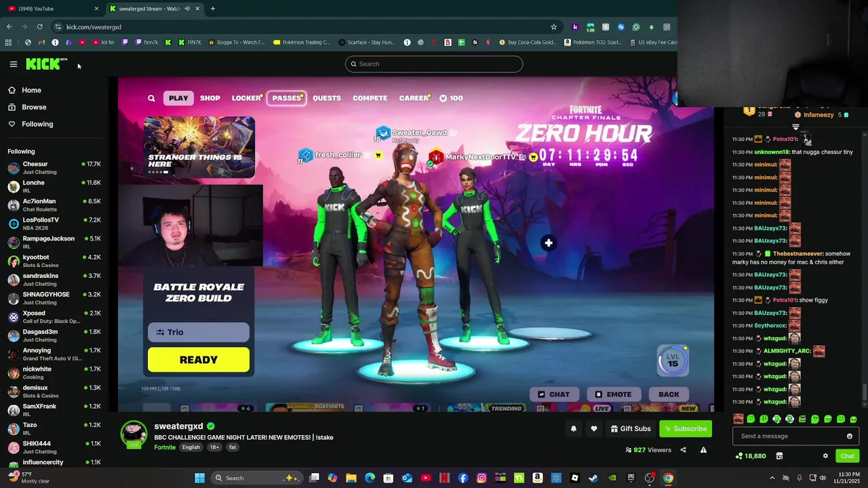Open Cheesur's followed channel

tap(54, 167)
